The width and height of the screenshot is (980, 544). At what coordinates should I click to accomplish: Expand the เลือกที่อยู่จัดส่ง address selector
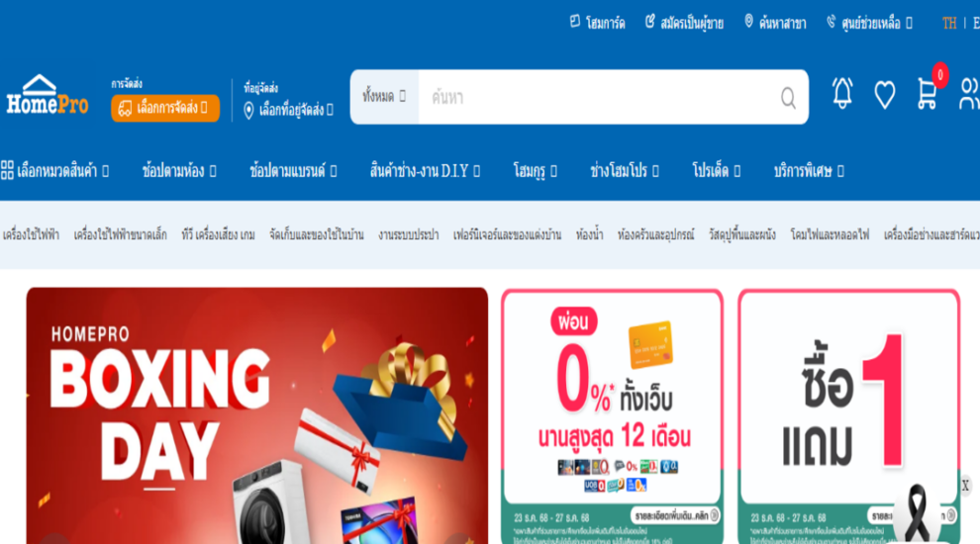(x=288, y=110)
